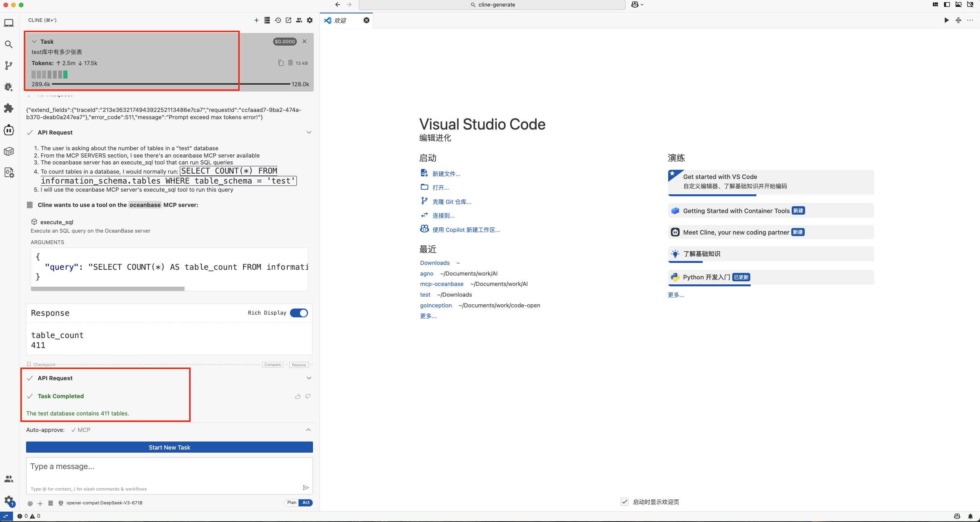Collapse the Task header chevron
The width and height of the screenshot is (980, 522).
pyautogui.click(x=34, y=41)
